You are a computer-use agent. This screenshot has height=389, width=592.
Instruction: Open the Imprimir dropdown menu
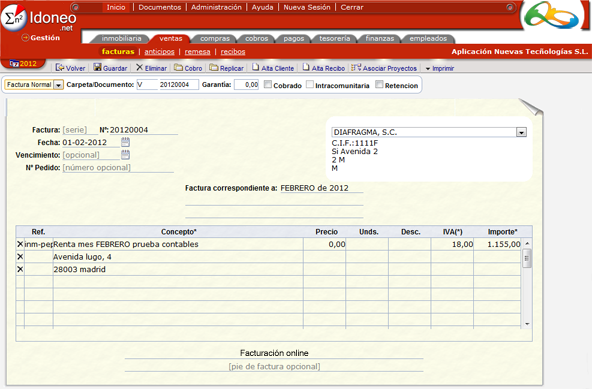click(439, 68)
